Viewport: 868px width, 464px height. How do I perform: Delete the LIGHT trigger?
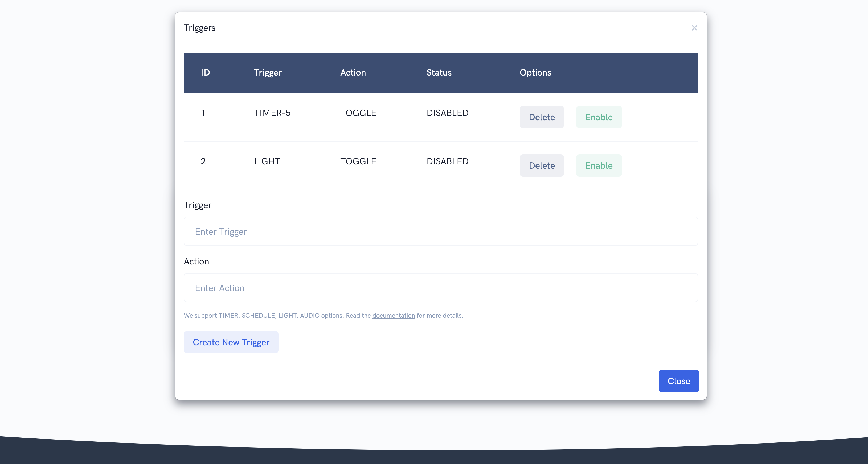(541, 166)
